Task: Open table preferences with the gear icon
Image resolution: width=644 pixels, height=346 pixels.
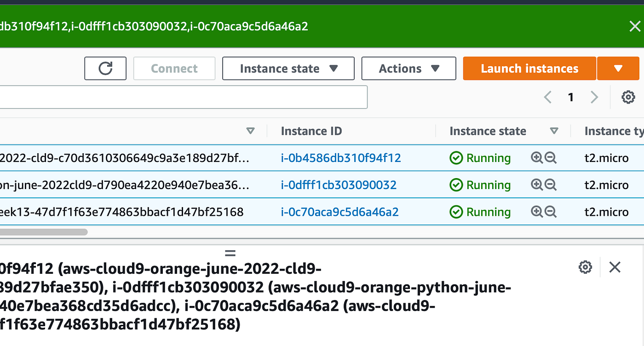Action: coord(628,97)
